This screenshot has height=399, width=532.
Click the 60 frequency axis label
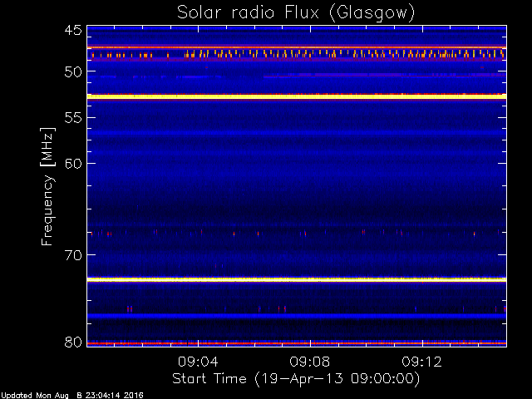(x=73, y=163)
